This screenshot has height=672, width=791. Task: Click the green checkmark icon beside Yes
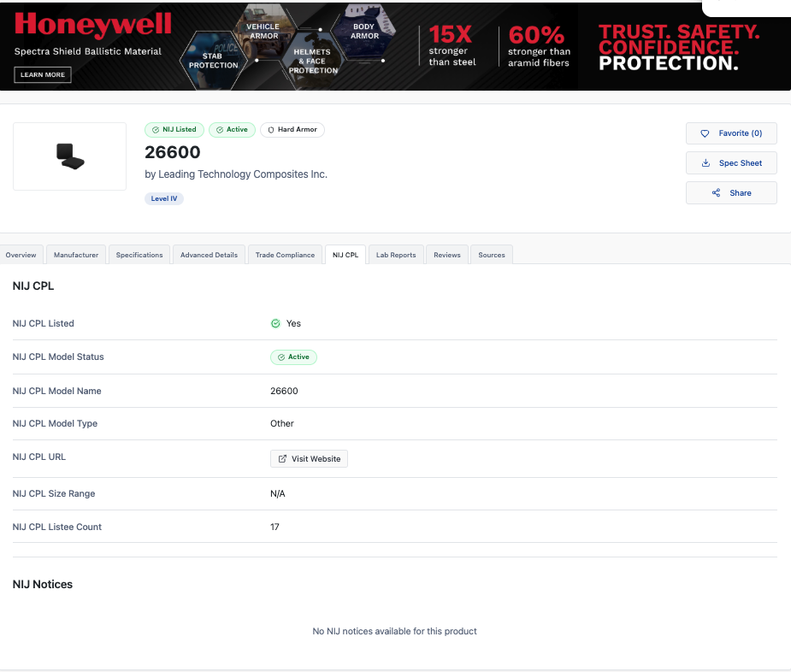pyautogui.click(x=275, y=323)
